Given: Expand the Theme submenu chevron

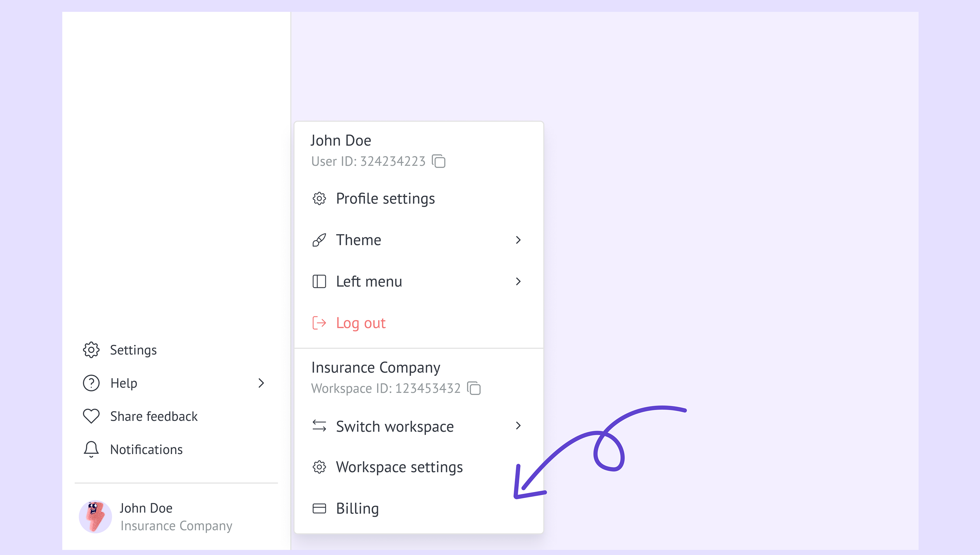Looking at the screenshot, I should [x=518, y=240].
